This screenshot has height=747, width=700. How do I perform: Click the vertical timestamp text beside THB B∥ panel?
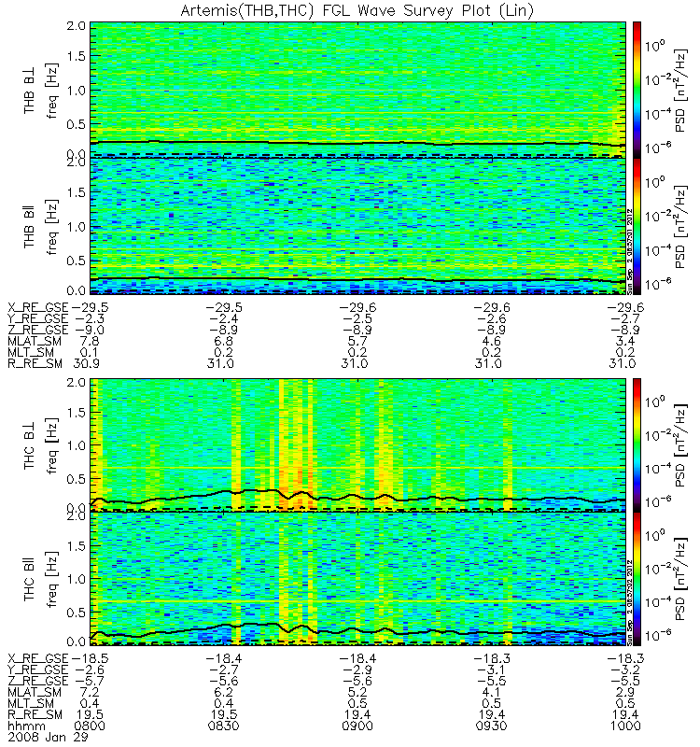coord(629,251)
